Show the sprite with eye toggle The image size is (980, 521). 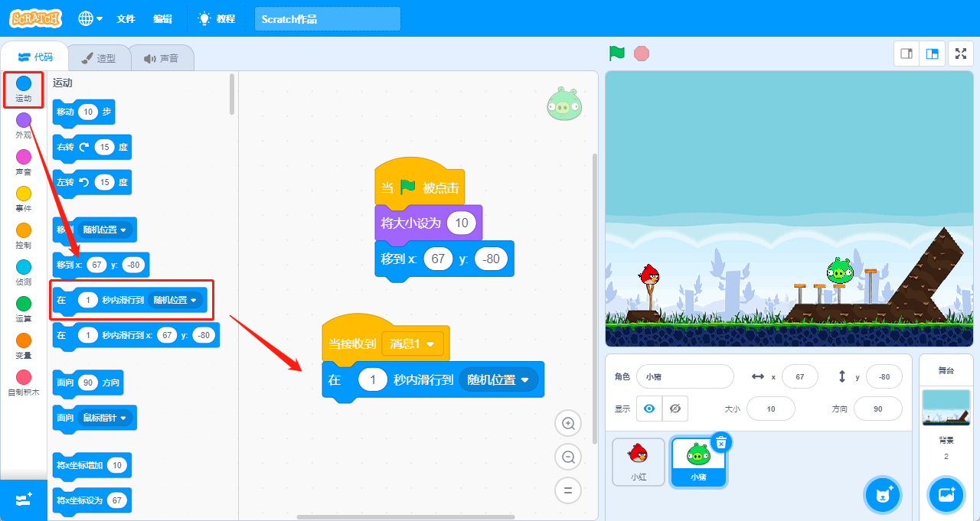[x=649, y=409]
